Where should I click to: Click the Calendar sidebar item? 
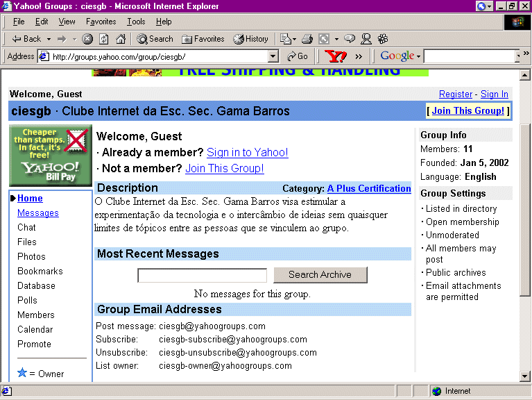tap(35, 330)
